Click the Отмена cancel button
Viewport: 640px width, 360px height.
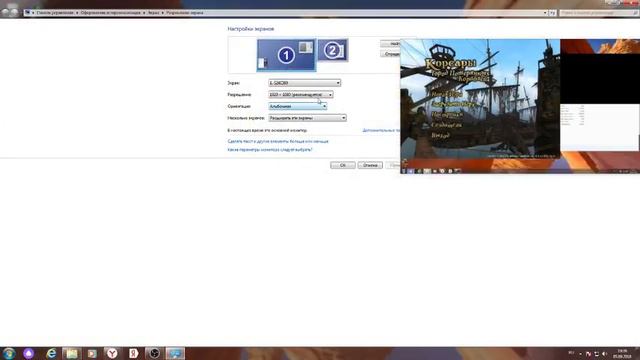click(x=370, y=165)
